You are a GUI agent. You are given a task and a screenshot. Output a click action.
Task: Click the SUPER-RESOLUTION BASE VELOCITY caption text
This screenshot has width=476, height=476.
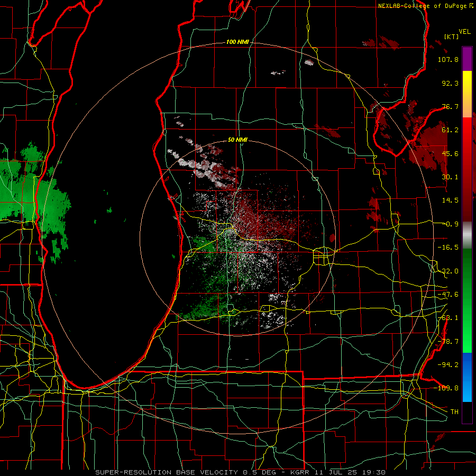coord(167,472)
